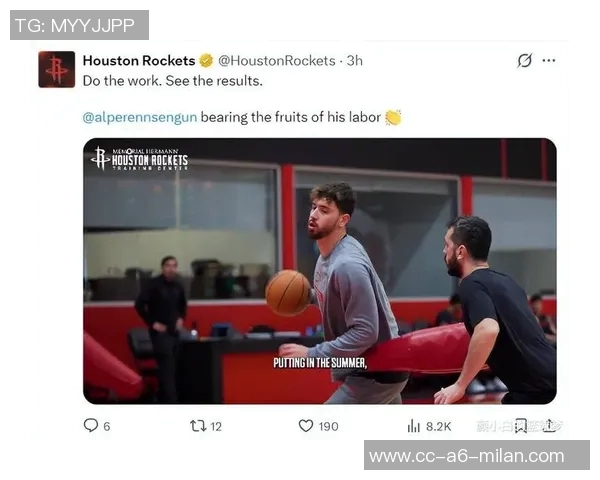The height and width of the screenshot is (480, 600).
Task: Bookmark the tweet
Action: point(520,426)
